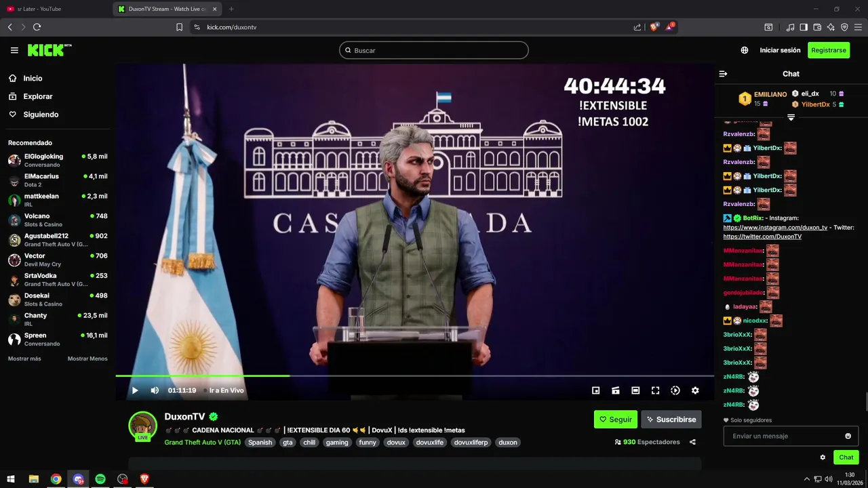Click Mostrar más in Recomendado
This screenshot has height=488, width=868.
pos(24,359)
